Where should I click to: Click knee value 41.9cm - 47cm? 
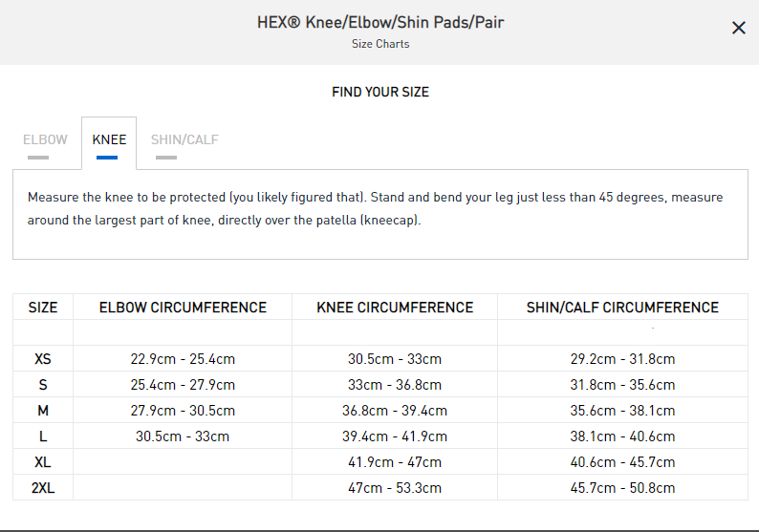(x=395, y=462)
